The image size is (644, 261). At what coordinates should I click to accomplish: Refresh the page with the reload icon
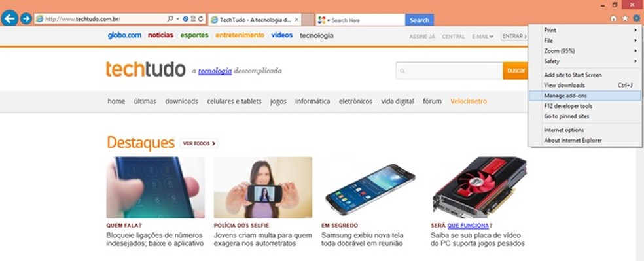[201, 19]
